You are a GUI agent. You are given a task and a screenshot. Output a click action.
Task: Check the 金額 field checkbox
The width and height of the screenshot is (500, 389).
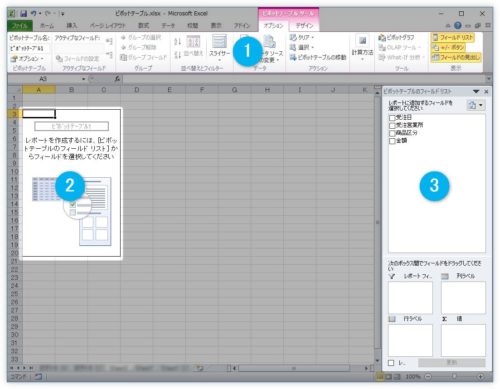click(392, 141)
